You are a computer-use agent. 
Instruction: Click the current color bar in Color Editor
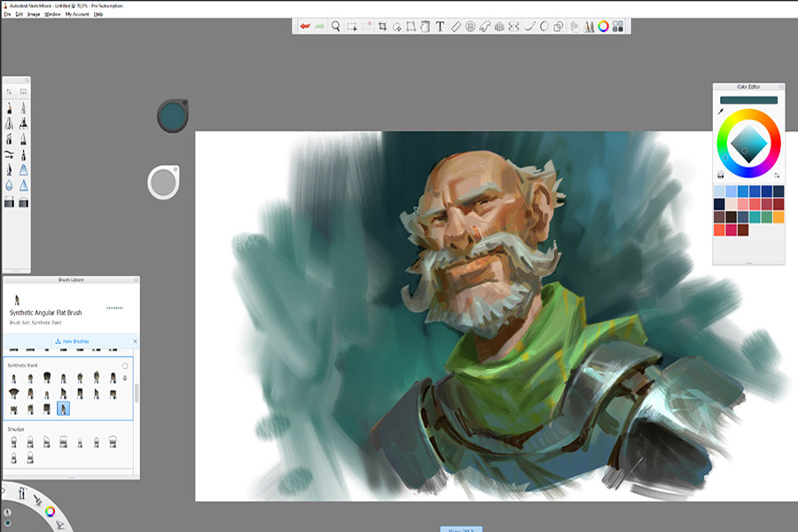click(748, 100)
